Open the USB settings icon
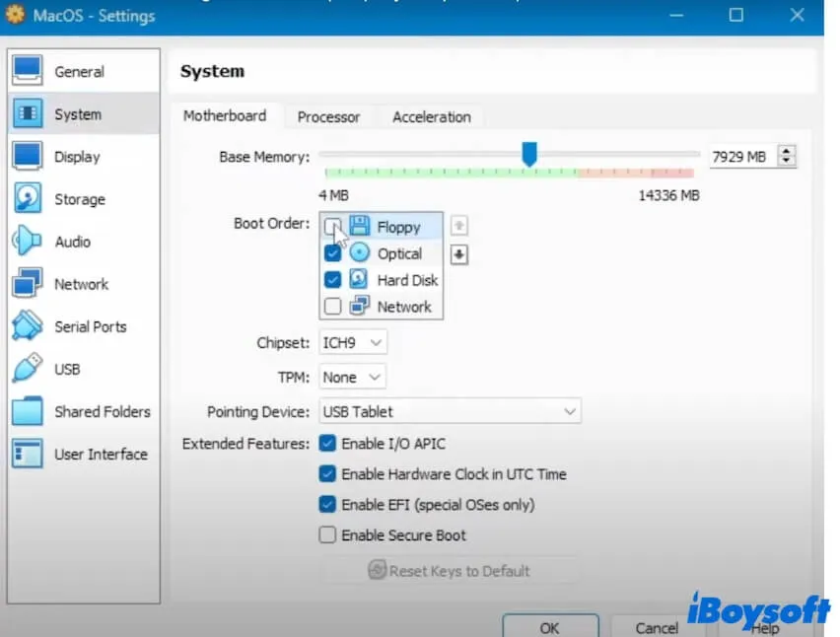This screenshot has width=840, height=637. click(27, 369)
